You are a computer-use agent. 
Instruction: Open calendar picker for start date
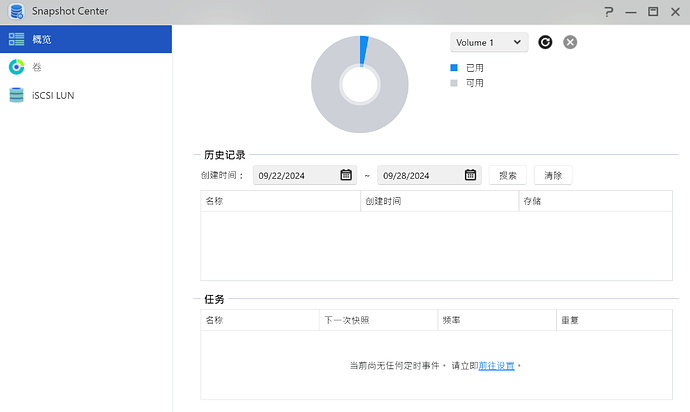pyautogui.click(x=346, y=175)
